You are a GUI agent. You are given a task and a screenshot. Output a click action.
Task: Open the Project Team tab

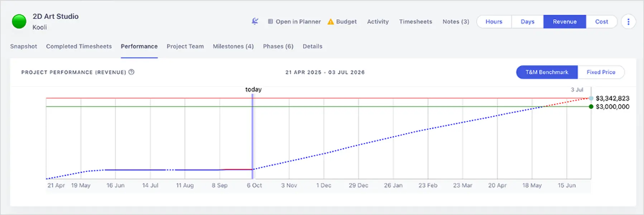(185, 46)
